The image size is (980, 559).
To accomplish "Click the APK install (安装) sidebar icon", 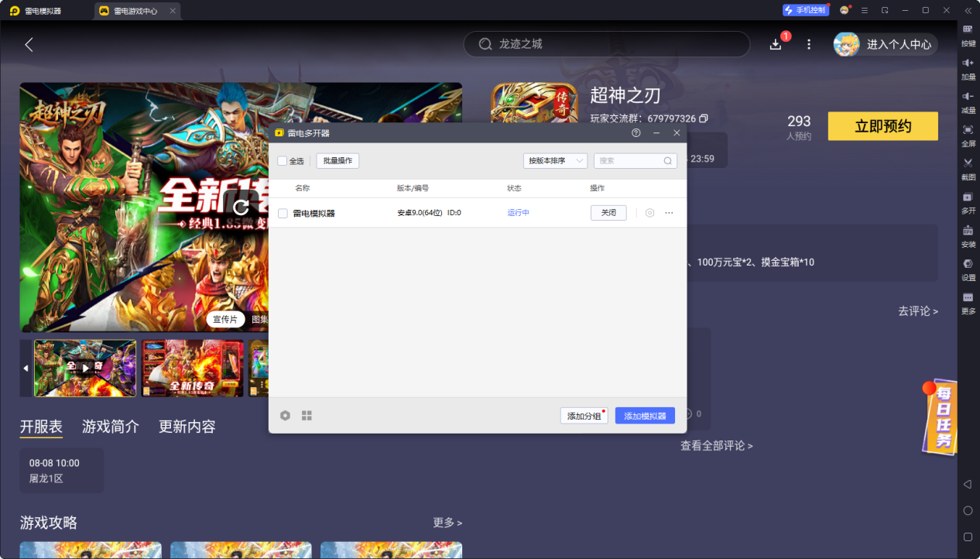I will (x=967, y=237).
